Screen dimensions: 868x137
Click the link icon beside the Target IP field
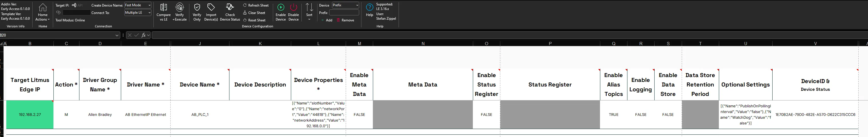click(58, 13)
